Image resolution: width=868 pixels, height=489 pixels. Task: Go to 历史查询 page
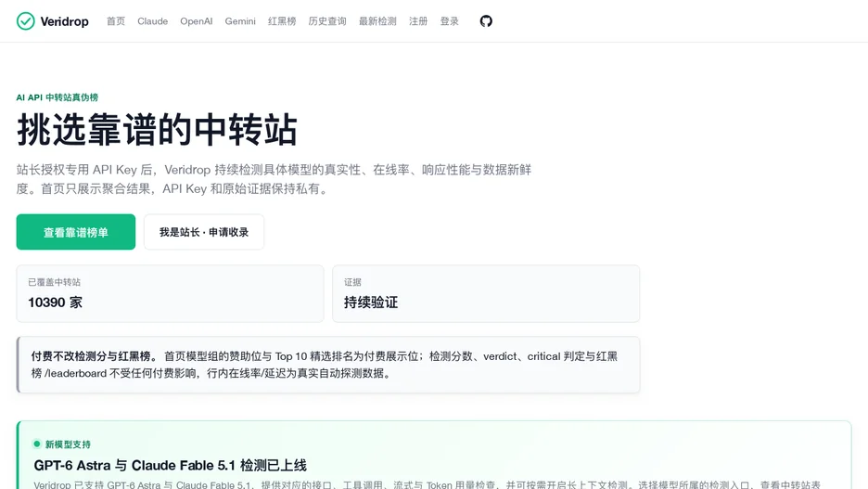click(327, 21)
